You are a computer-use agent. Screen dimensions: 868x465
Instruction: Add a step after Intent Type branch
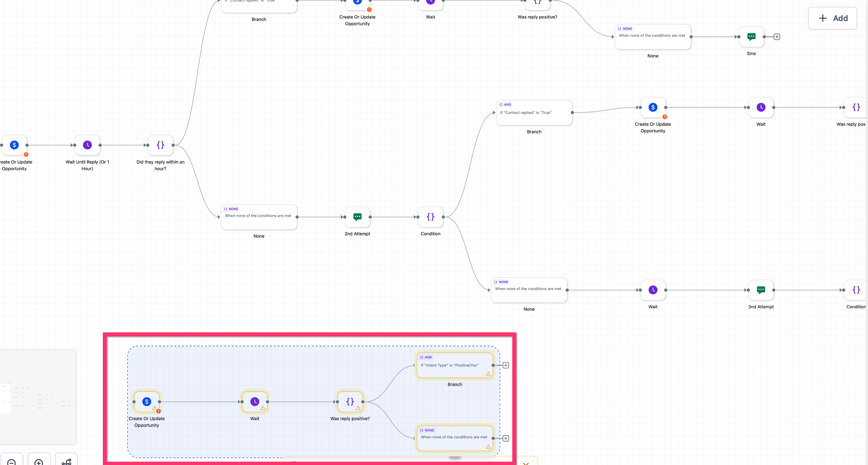506,365
